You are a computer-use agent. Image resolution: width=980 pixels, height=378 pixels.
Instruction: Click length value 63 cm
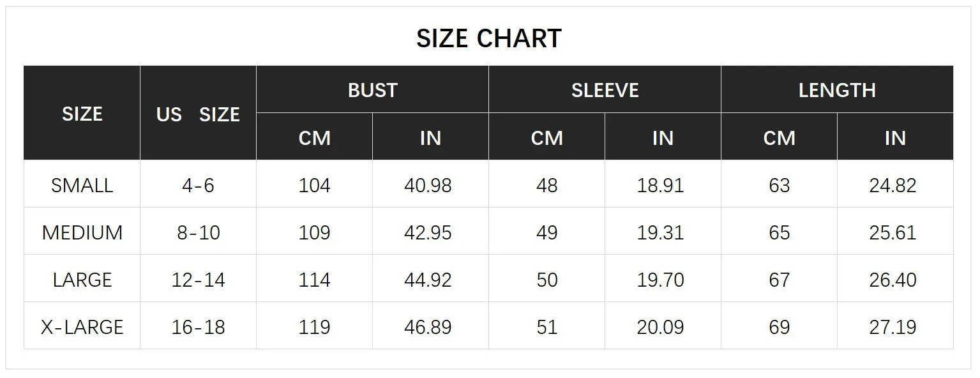pos(779,185)
